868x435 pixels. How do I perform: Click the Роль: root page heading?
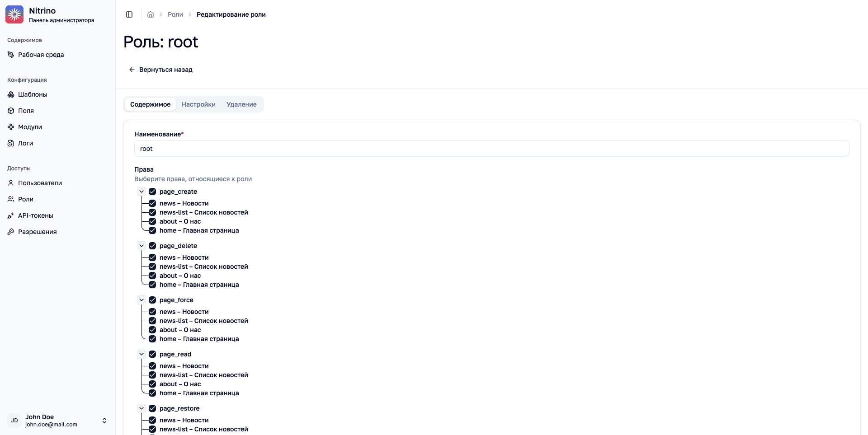pyautogui.click(x=160, y=42)
